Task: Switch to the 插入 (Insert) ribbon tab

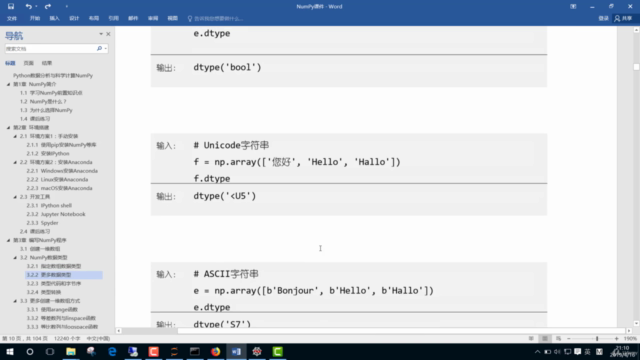Action: (x=54, y=18)
